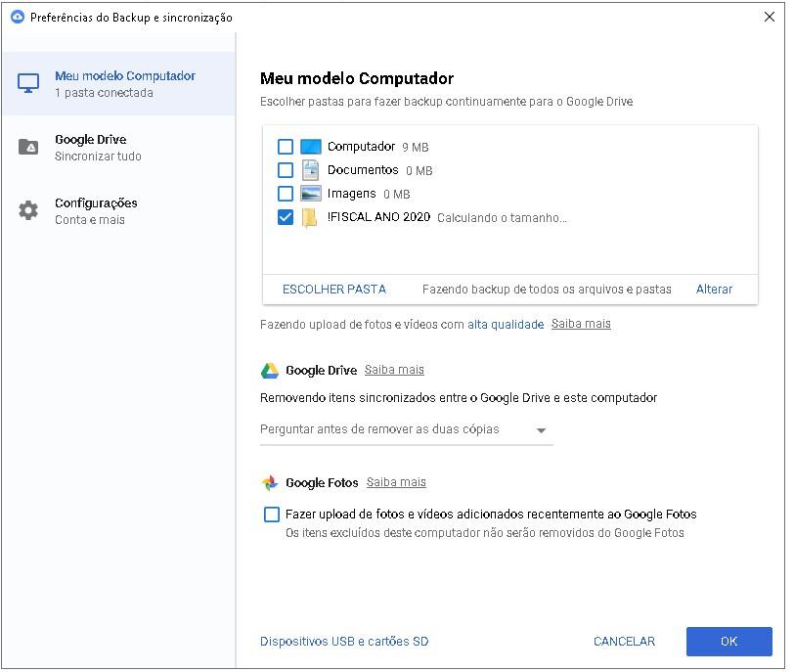The width and height of the screenshot is (794, 672).
Task: Check the Computador folder checkbox
Action: [286, 147]
